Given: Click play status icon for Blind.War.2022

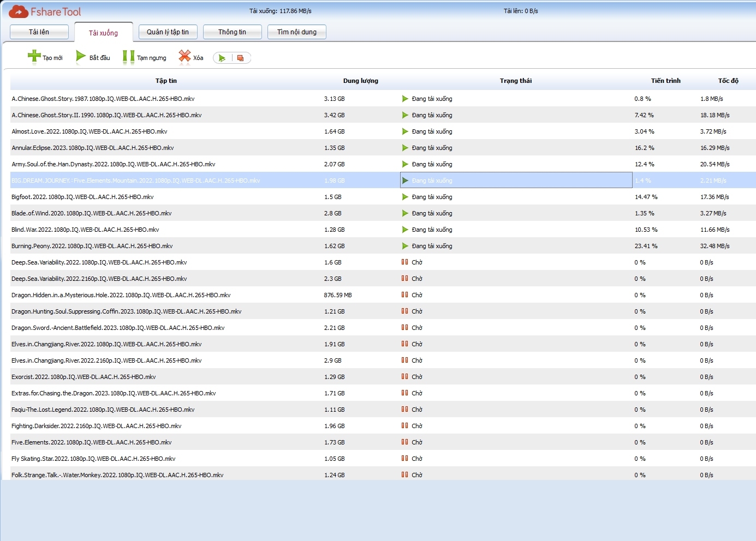Looking at the screenshot, I should [405, 230].
